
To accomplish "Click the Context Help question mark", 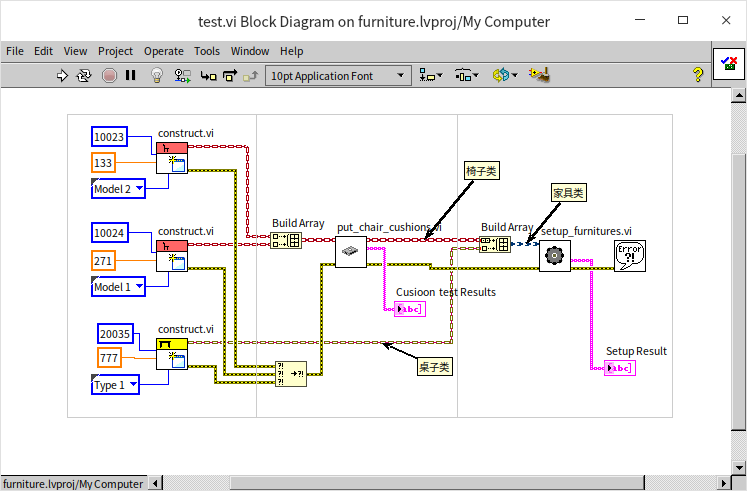I will click(698, 75).
